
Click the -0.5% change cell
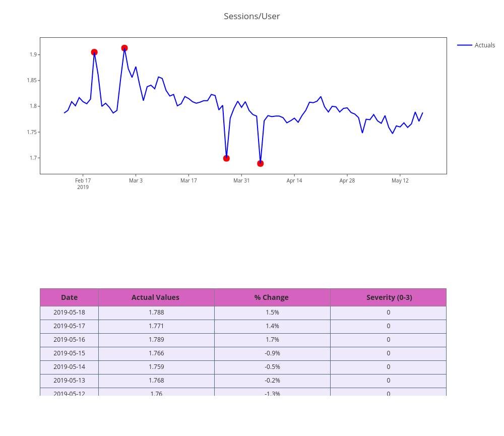tap(272, 367)
